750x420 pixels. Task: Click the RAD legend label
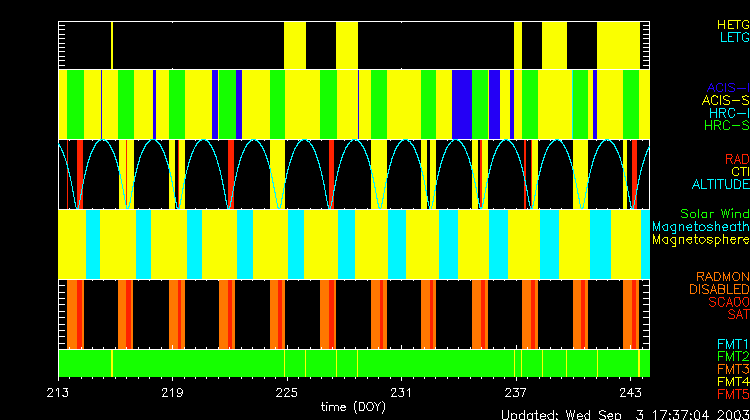point(737,159)
